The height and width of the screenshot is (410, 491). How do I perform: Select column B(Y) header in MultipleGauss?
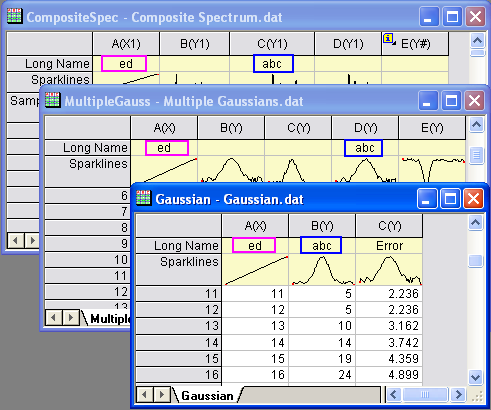[231, 128]
